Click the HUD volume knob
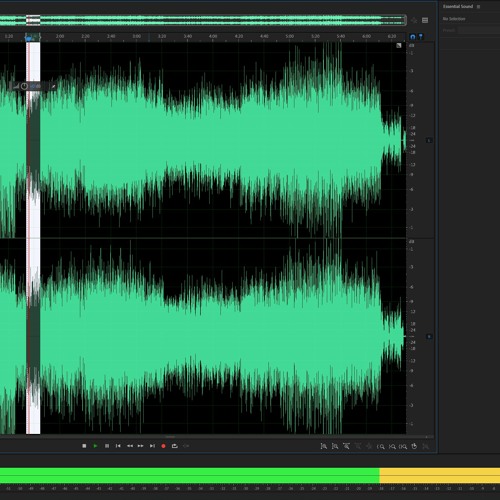The height and width of the screenshot is (500, 500). click(24, 86)
